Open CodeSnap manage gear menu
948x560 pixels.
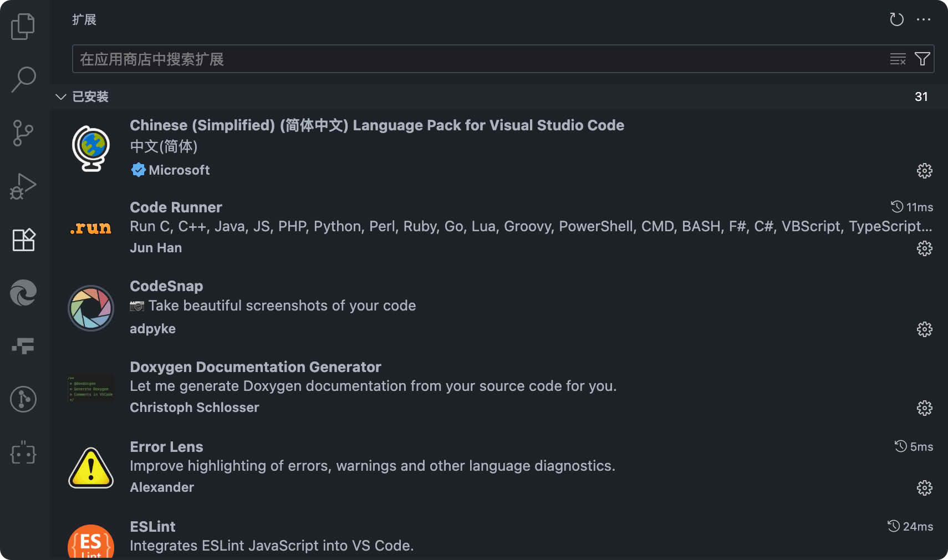(924, 329)
